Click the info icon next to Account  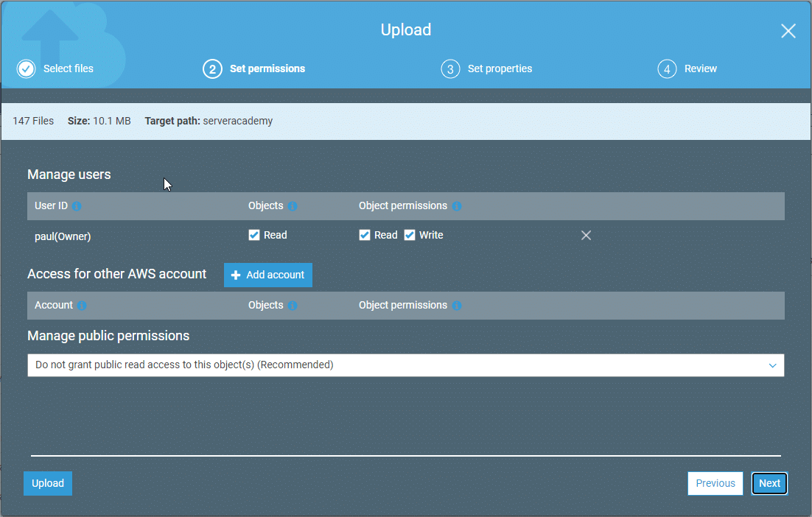tap(82, 306)
